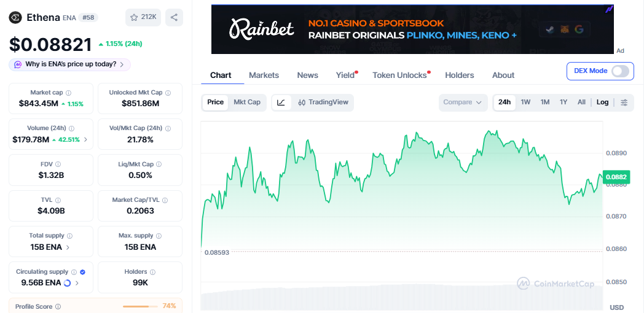The width and height of the screenshot is (644, 313).
Task: Click the verified badge next to Circulating supply
Action: point(82,272)
